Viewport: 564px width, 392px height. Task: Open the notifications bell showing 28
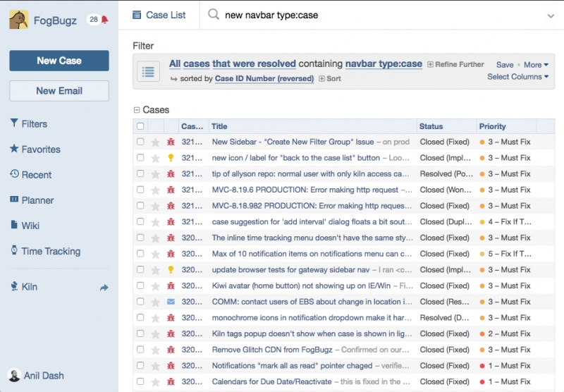pyautogui.click(x=104, y=20)
